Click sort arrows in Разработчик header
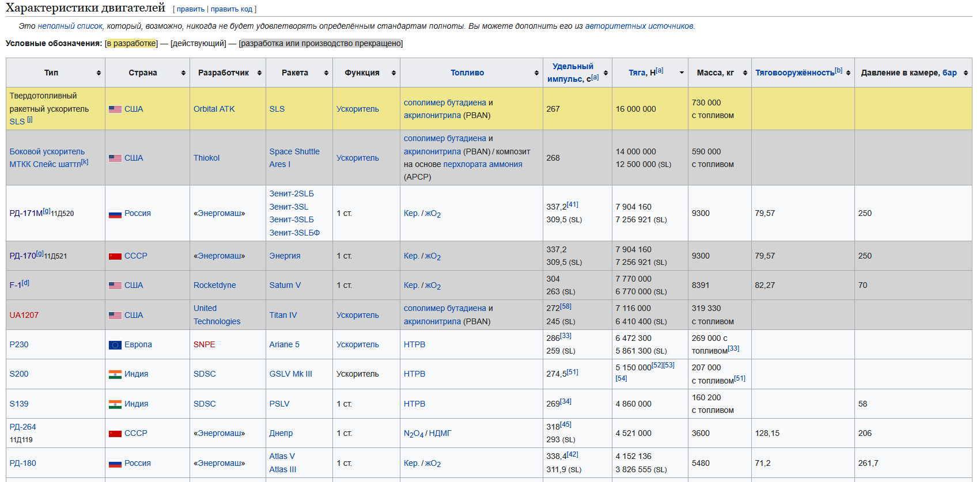The width and height of the screenshot is (980, 482). [x=259, y=73]
